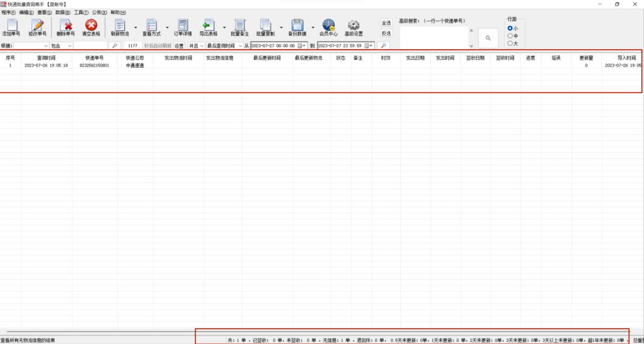
Task: Click the 高级搜索 multi-line text box
Action: [434, 38]
